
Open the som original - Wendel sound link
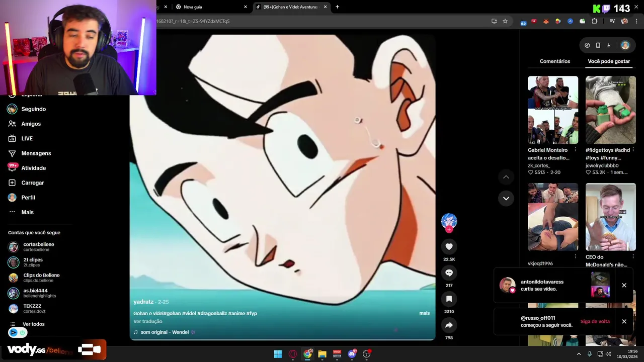click(164, 332)
